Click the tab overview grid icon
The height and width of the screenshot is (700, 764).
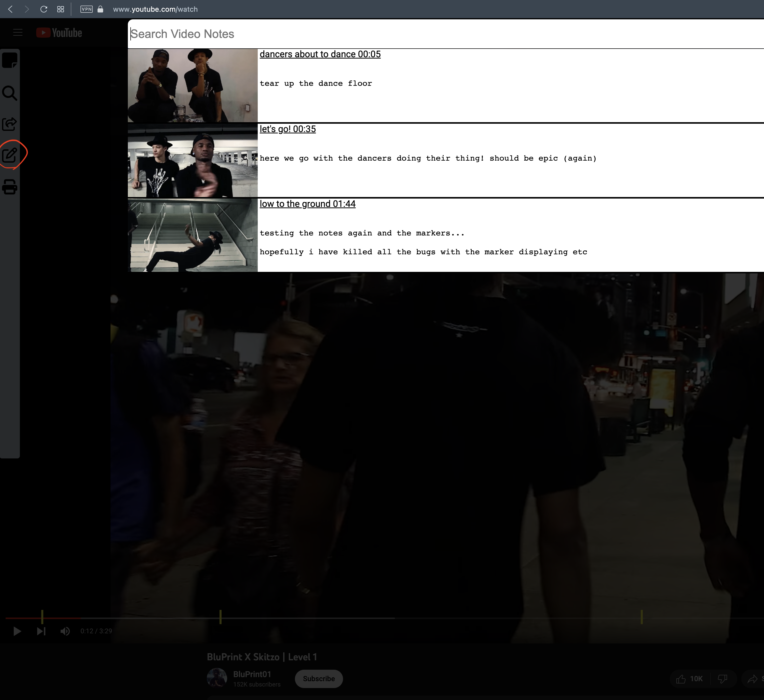pos(60,9)
